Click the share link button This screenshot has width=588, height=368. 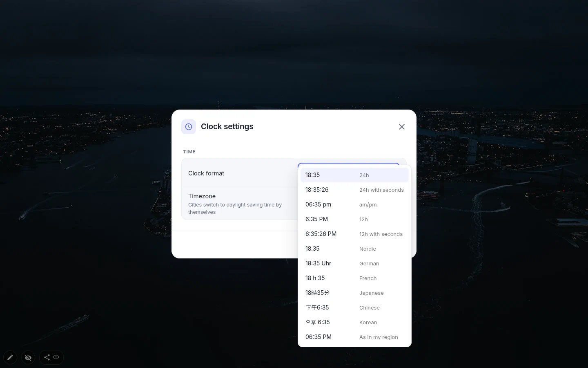[x=51, y=357]
